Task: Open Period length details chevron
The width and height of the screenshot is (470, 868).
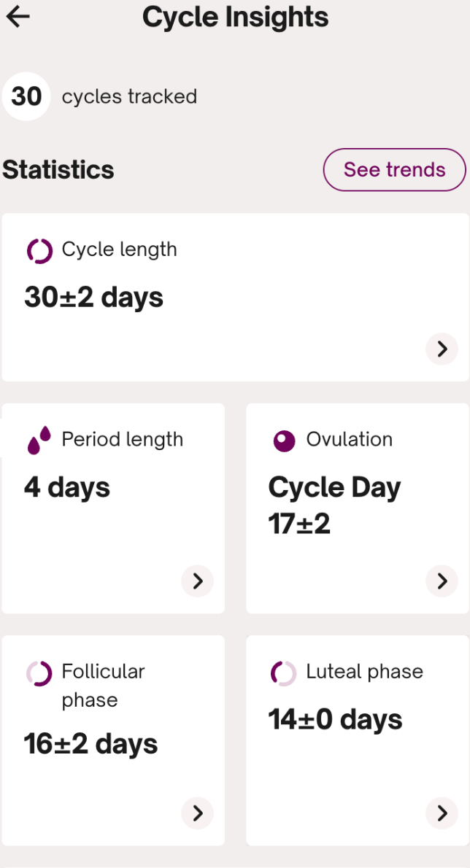Action: [197, 581]
